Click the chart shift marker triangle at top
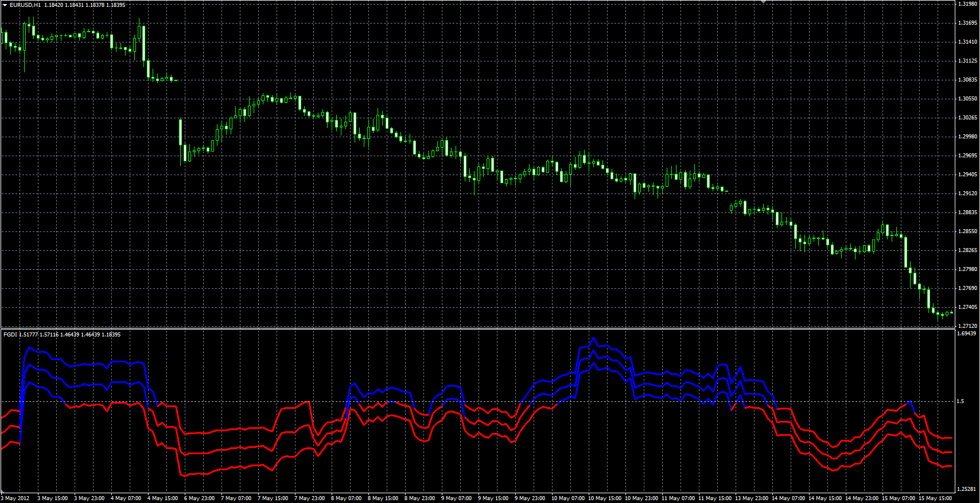 (763, 2)
